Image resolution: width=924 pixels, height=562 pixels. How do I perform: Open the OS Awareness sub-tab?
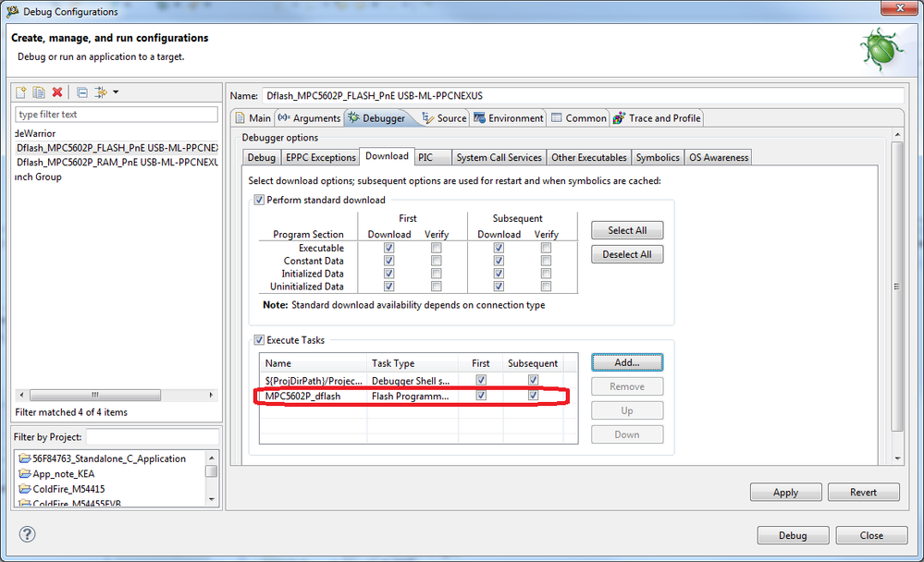(x=719, y=157)
